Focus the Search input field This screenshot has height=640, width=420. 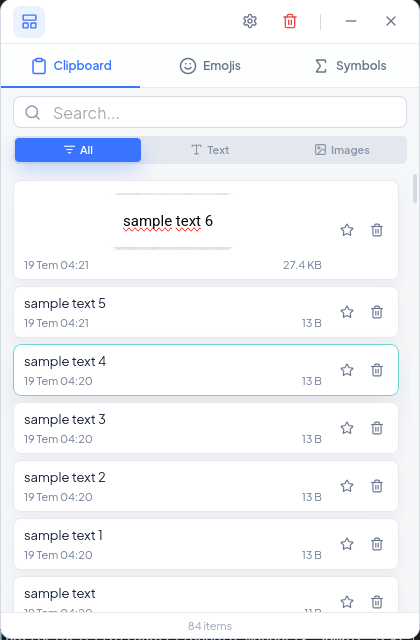tap(210, 112)
